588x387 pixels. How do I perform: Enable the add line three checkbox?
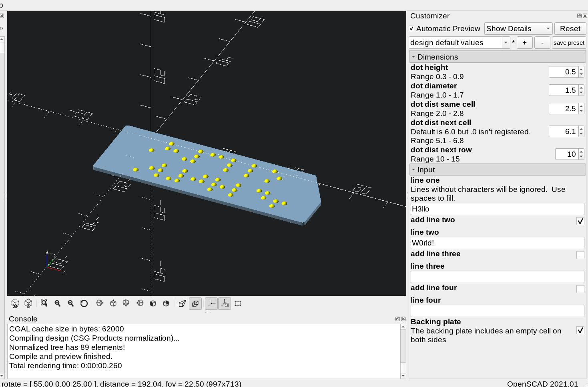click(580, 255)
